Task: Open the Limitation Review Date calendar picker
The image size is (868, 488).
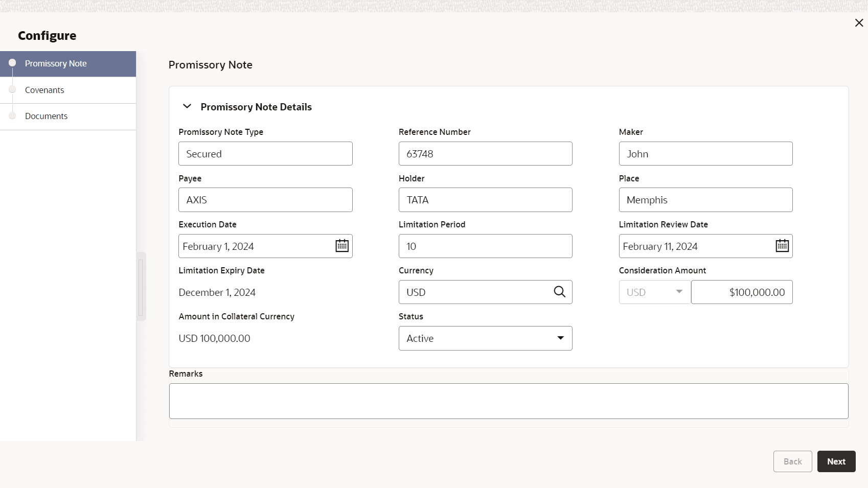Action: point(782,246)
